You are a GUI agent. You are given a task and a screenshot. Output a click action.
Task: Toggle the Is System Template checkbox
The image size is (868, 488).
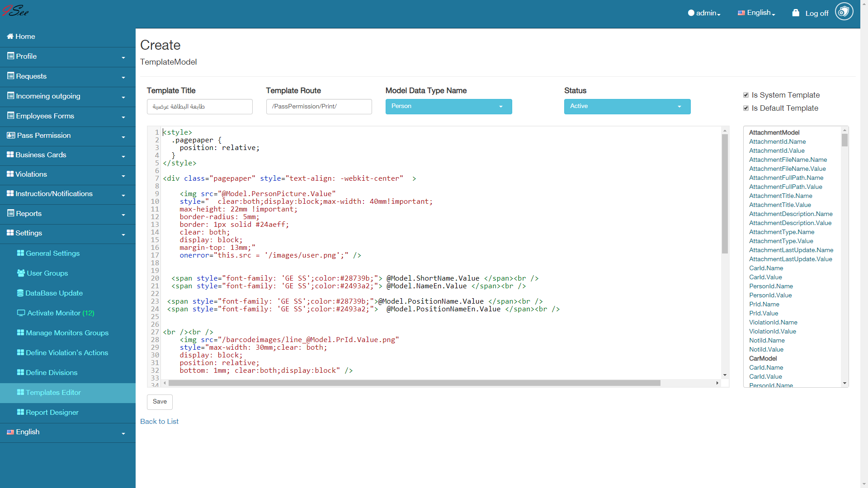pyautogui.click(x=746, y=95)
